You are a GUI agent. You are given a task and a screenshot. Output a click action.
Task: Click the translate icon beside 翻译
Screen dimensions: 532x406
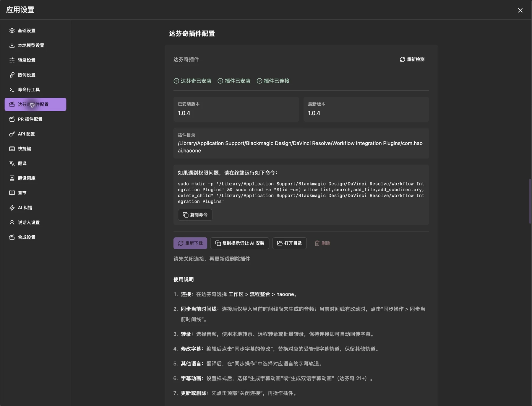pyautogui.click(x=12, y=164)
